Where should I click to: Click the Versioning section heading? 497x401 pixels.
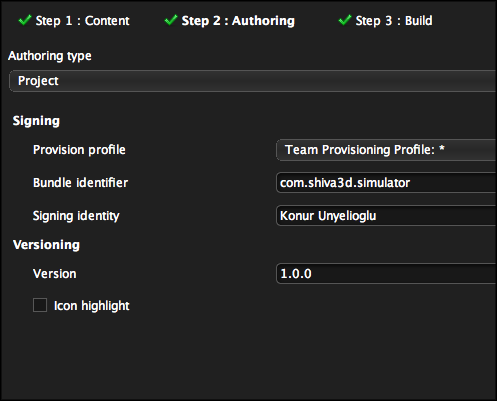pos(46,245)
